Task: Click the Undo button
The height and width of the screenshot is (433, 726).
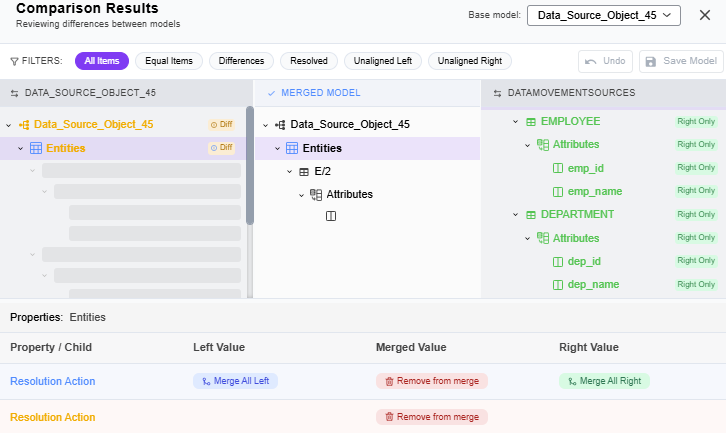Action: 605,61
